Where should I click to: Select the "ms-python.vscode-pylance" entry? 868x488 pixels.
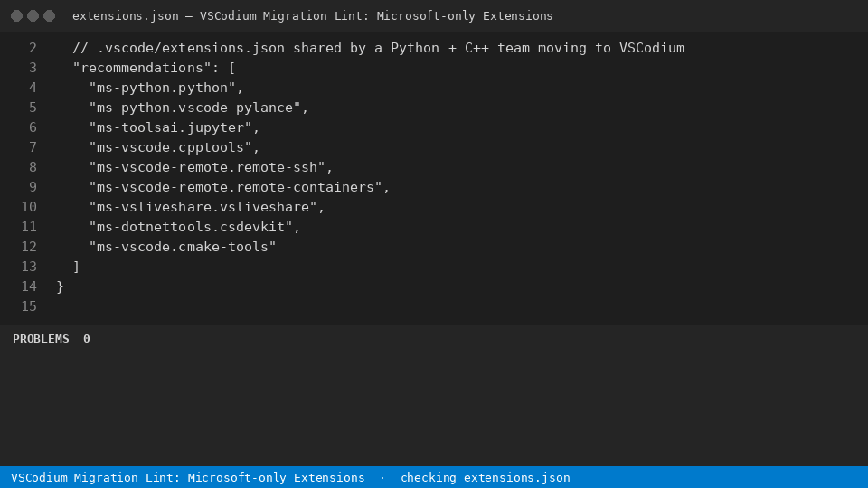pos(195,108)
